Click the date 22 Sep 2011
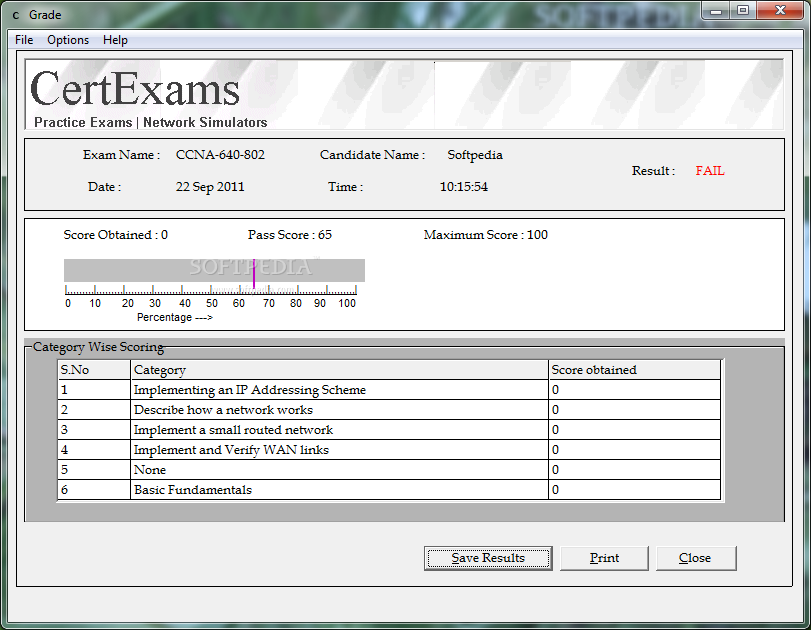This screenshot has height=630, width=811. [x=210, y=187]
